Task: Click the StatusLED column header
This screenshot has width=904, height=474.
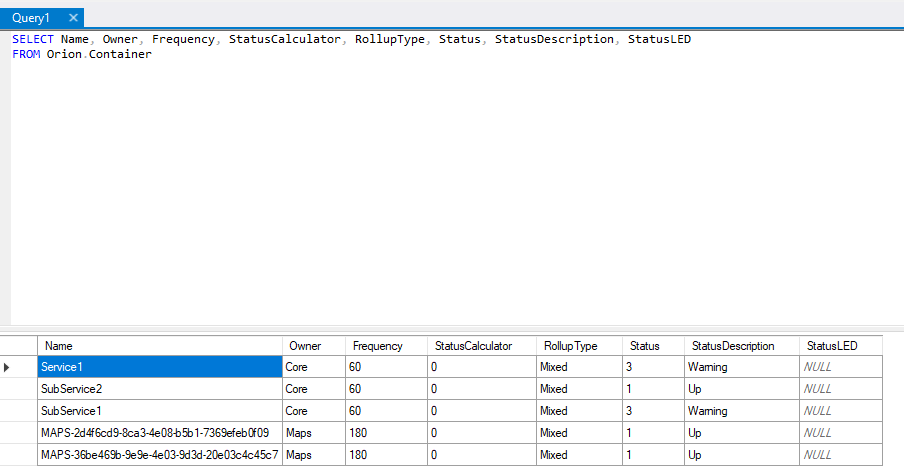Action: point(841,346)
